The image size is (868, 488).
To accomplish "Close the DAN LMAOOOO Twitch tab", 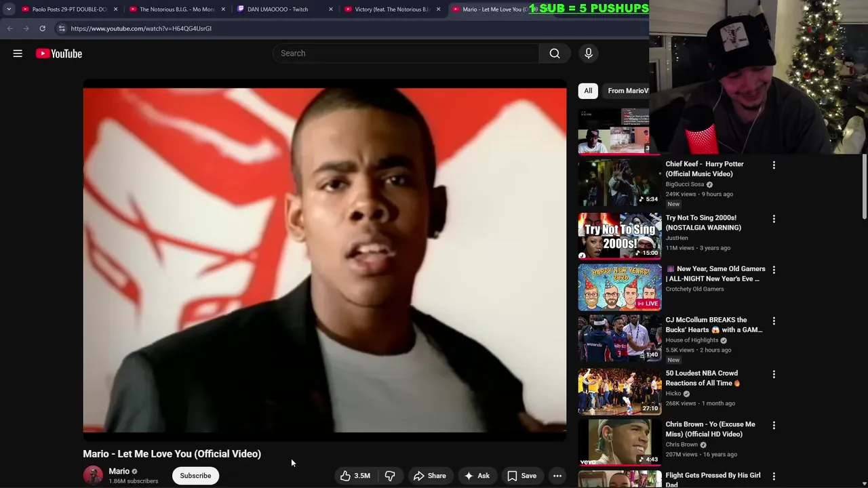I will [x=331, y=9].
